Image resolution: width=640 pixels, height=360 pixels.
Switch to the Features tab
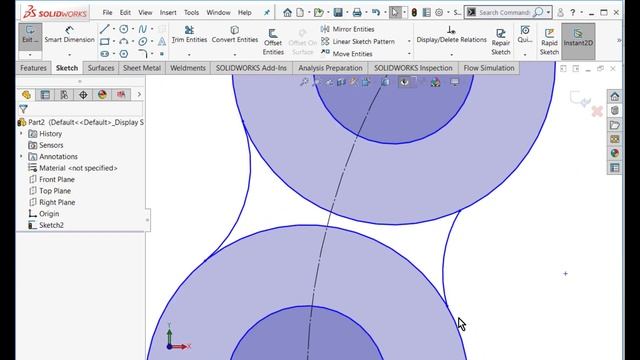(33, 68)
